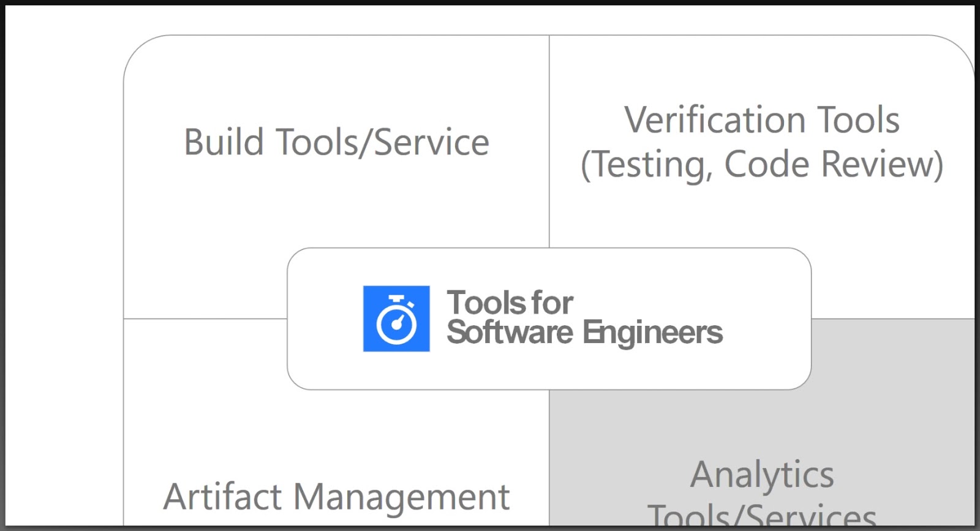Click the horizontal divider left of center box
Screen dimensions: 980x531
205,318
